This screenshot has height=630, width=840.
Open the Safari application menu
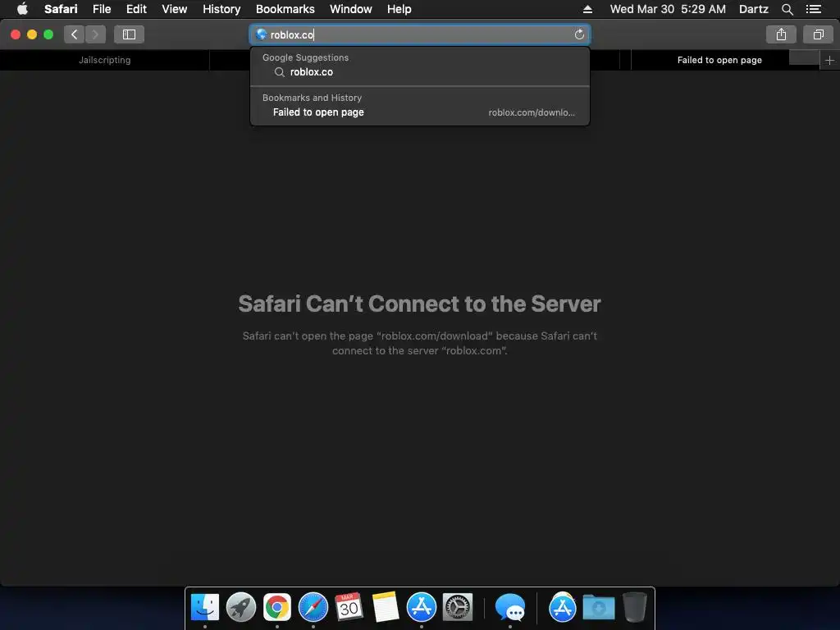[x=61, y=9]
